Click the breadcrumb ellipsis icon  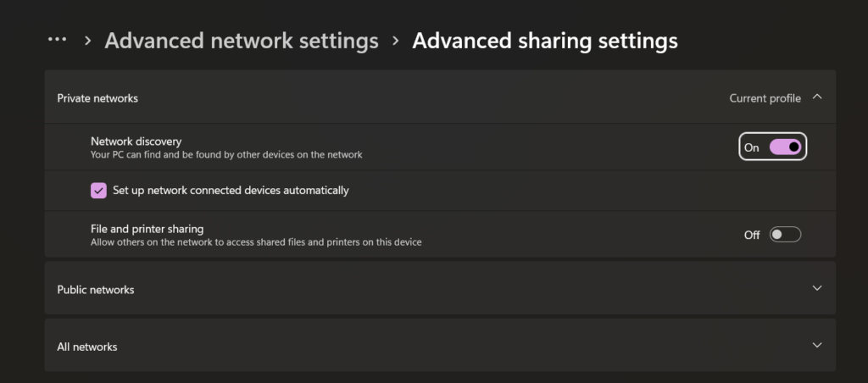[57, 40]
